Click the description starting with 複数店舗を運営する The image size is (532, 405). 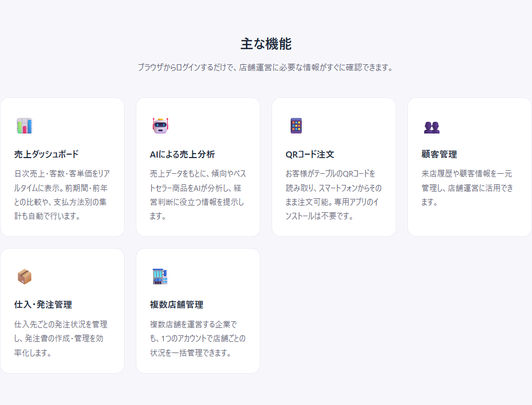click(x=198, y=339)
